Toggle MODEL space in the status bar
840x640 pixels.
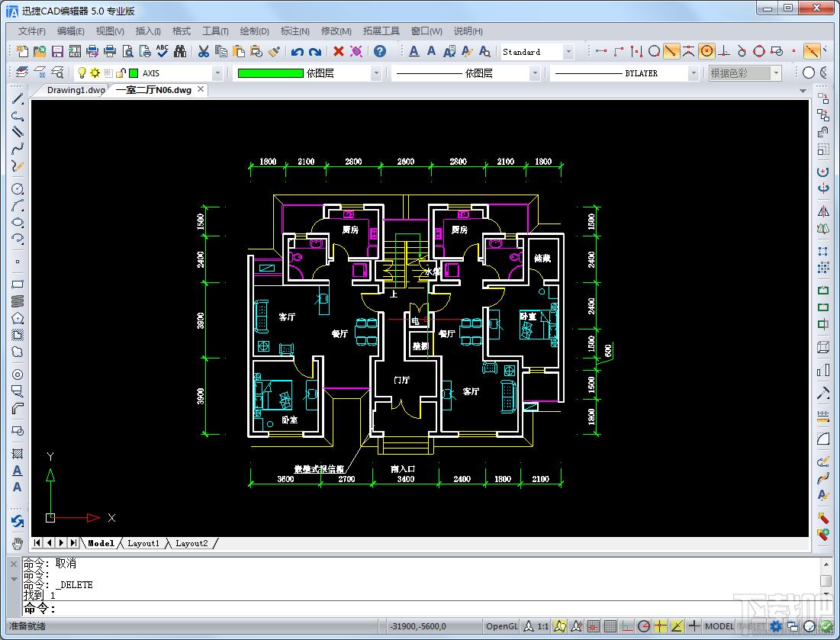coord(719,626)
